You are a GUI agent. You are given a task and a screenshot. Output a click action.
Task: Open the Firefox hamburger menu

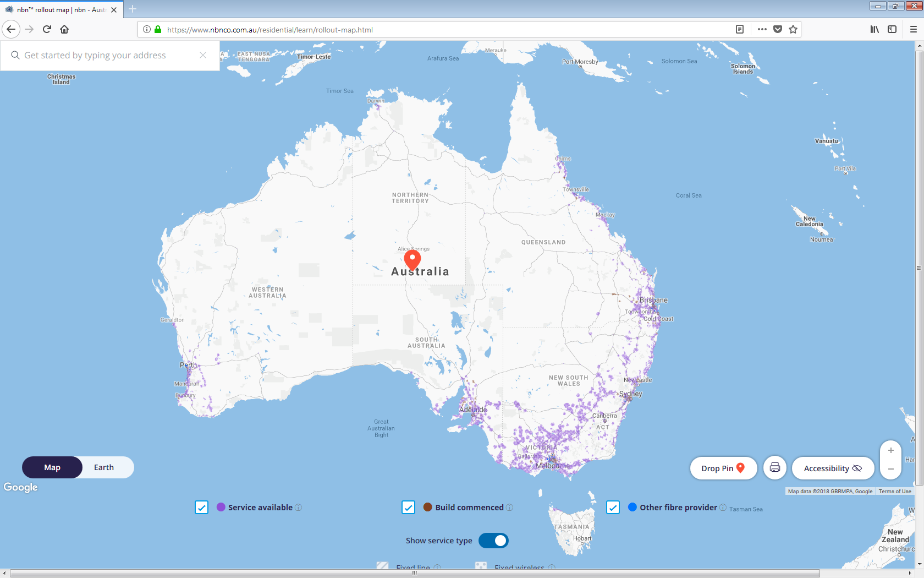914,30
